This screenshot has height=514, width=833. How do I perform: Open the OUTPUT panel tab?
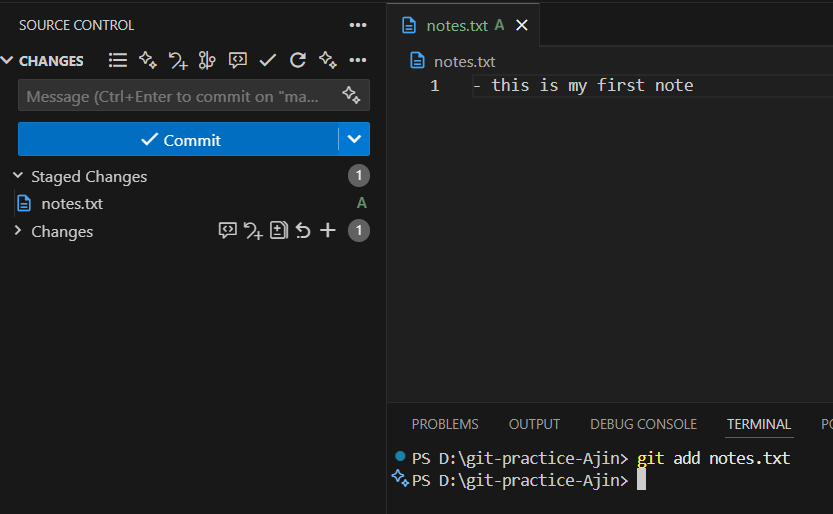pyautogui.click(x=534, y=424)
